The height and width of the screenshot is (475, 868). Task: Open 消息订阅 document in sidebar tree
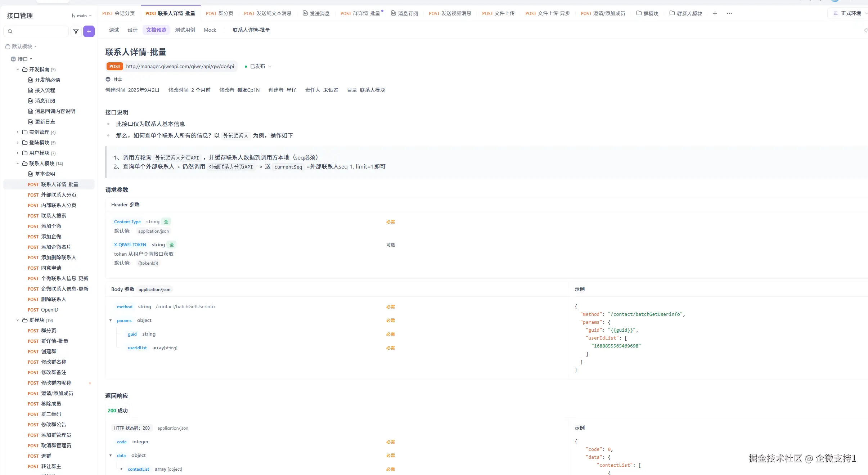click(45, 101)
